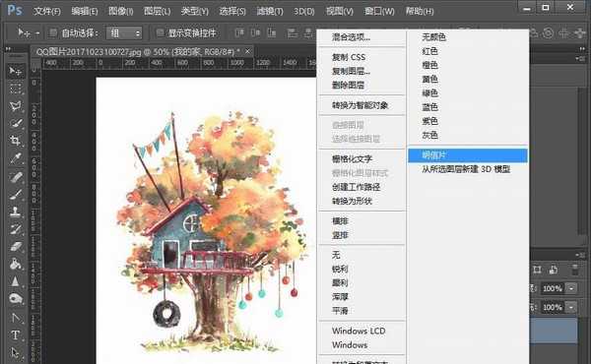Toggle the 显示变换控件 checkbox
The image size is (591, 364).
160,33
